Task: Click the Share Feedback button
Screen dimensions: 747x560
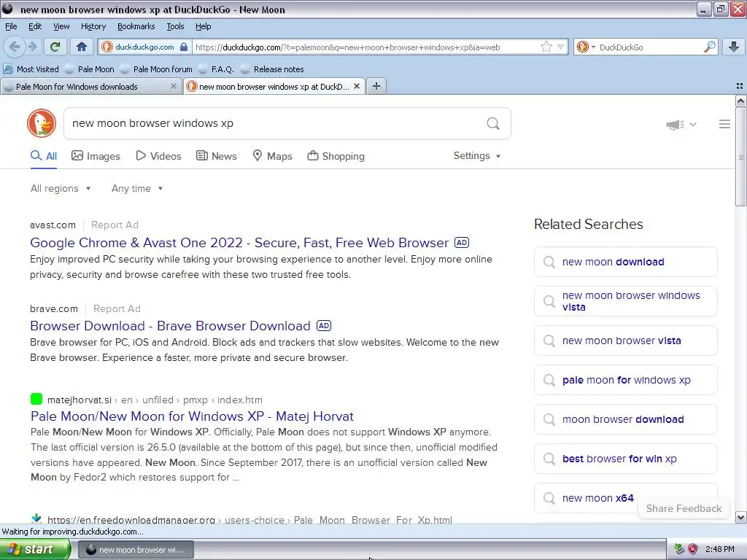Action: [x=684, y=508]
